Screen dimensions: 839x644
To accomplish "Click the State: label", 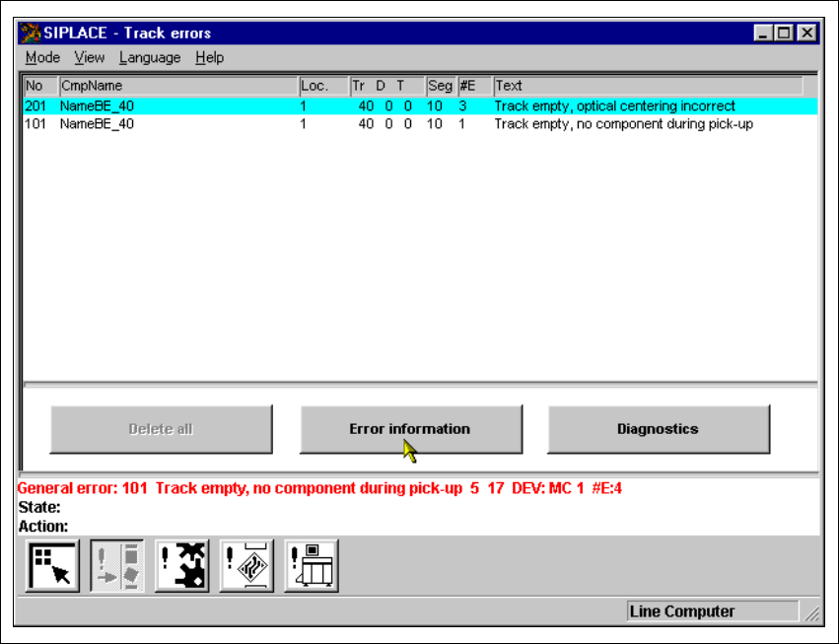I will [39, 507].
